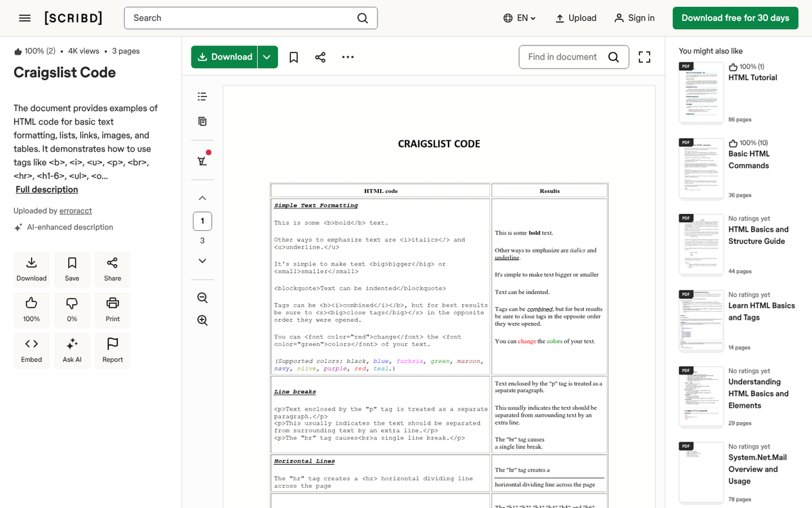Click the bookmark icon above the document
Image resolution: width=812 pixels, height=508 pixels.
(294, 57)
